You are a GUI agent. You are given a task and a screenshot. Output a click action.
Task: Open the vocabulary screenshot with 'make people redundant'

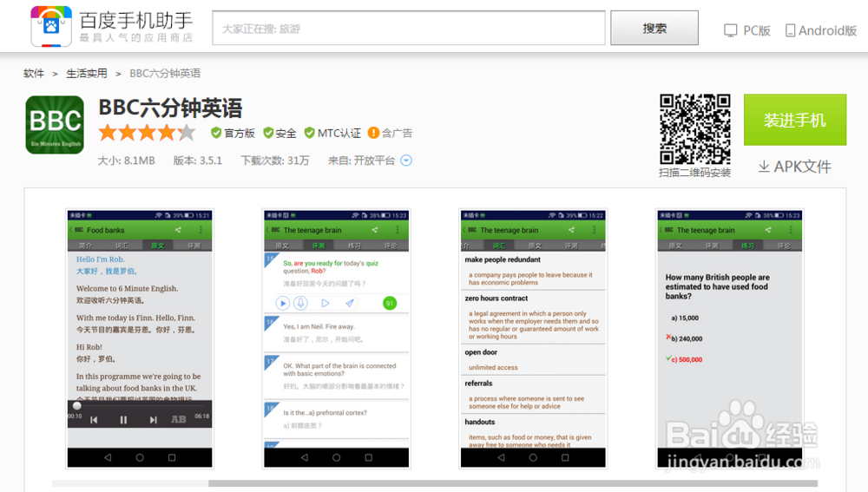pos(533,338)
